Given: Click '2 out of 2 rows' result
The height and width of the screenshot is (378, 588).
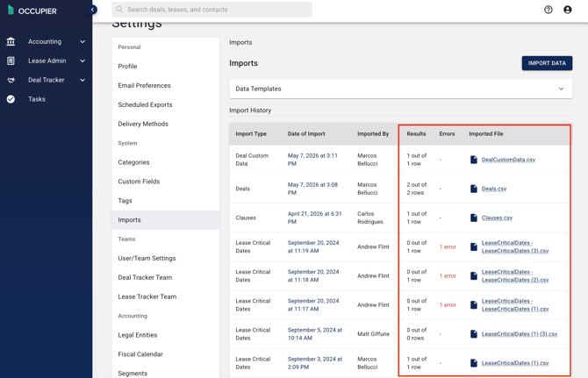Looking at the screenshot, I should [x=416, y=189].
